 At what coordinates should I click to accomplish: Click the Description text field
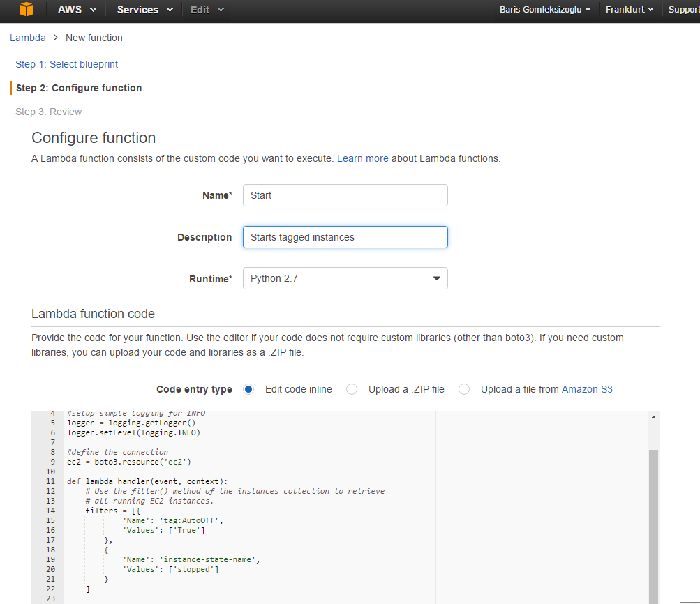[345, 237]
